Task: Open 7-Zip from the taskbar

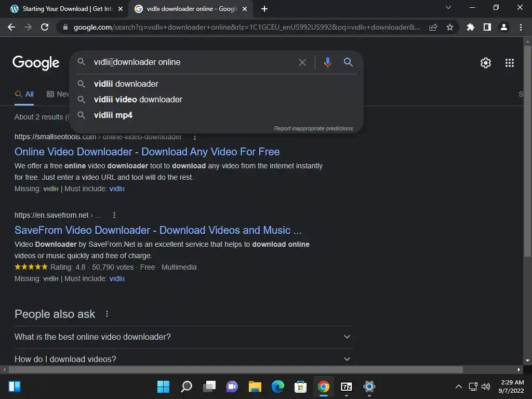Action: pos(346,387)
